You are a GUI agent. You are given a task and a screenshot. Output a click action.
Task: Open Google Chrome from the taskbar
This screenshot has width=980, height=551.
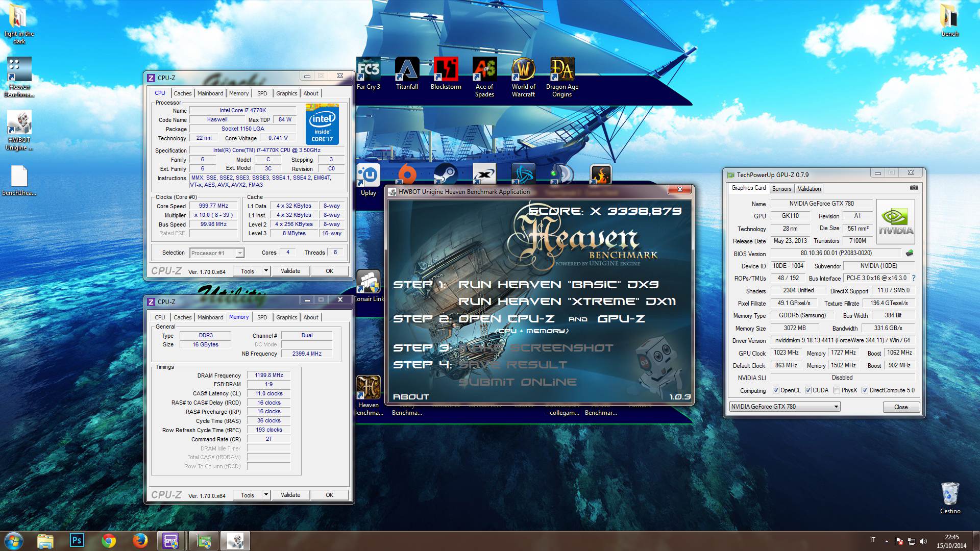[x=108, y=540]
